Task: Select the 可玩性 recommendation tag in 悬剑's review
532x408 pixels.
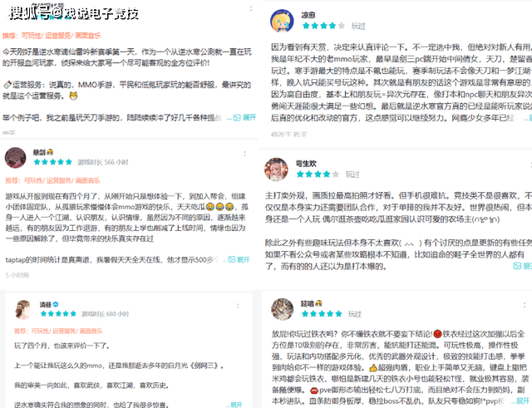Action: 32,180
